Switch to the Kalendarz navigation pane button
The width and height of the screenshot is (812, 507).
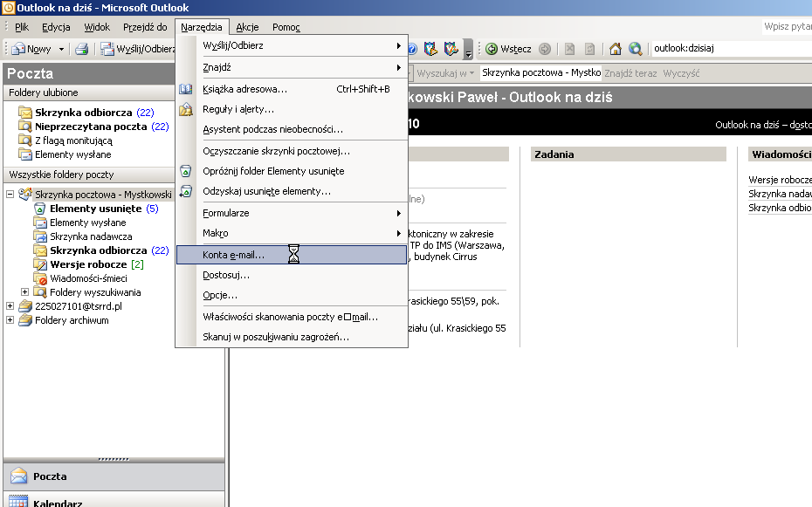[114, 501]
